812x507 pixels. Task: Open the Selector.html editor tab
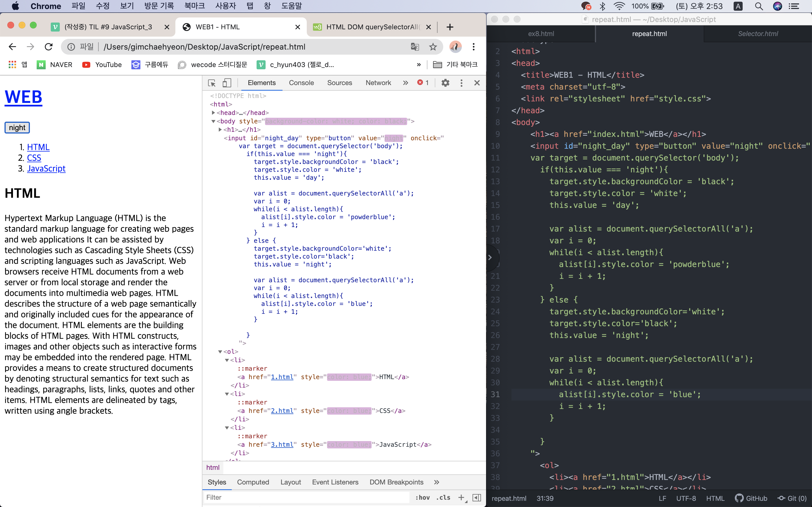[x=758, y=34]
